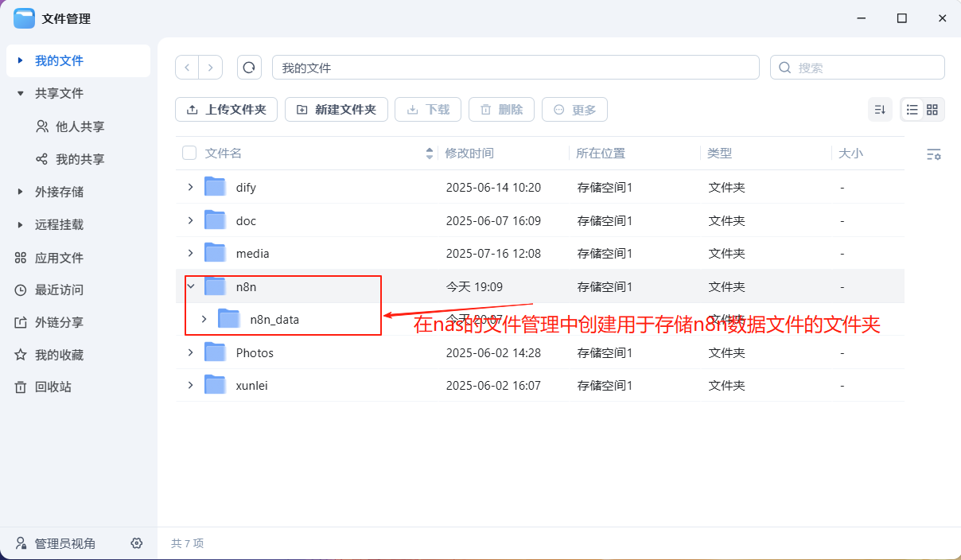The width and height of the screenshot is (961, 560).
Task: Expand the dify folder row
Action: [190, 187]
